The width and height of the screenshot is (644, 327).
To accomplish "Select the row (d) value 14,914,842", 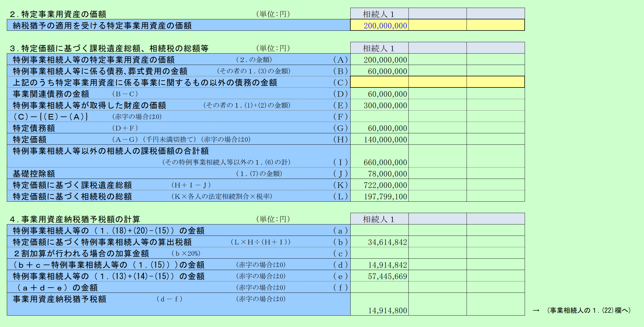I will [379, 264].
